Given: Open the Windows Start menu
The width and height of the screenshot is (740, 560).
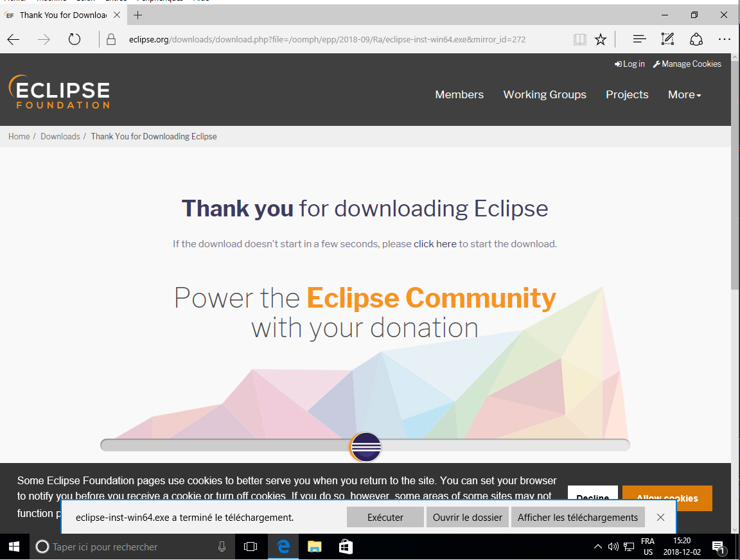Looking at the screenshot, I should [14, 547].
